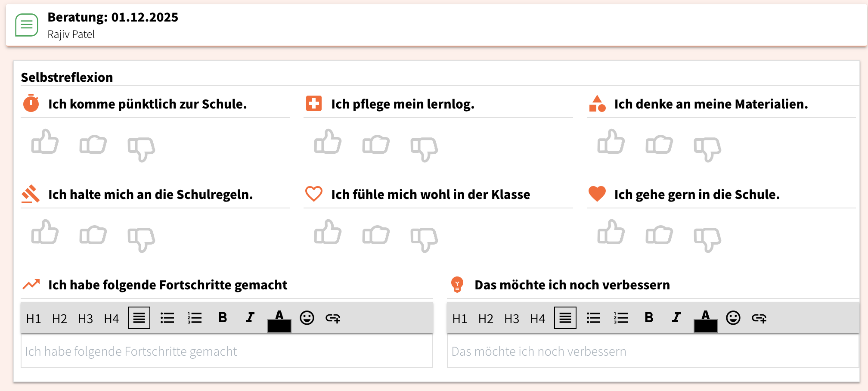868x391 pixels.
Task: Open emoji picker in 'verbessern' editor
Action: click(733, 318)
